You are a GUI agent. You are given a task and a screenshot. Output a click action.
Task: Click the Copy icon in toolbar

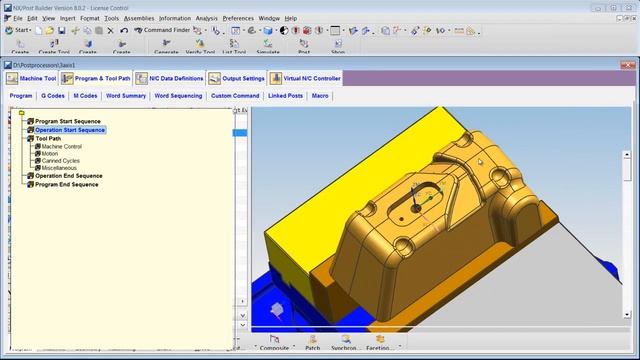87,31
